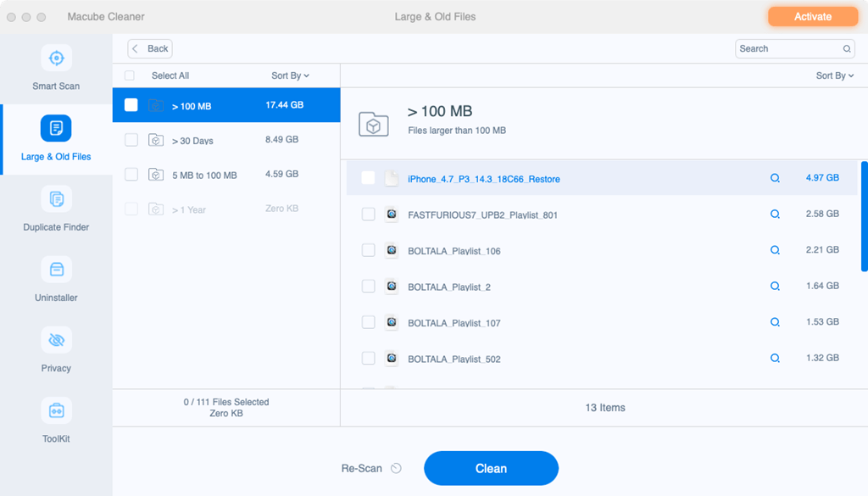Click the Re-Scan refresh icon
The width and height of the screenshot is (868, 496).
click(396, 468)
